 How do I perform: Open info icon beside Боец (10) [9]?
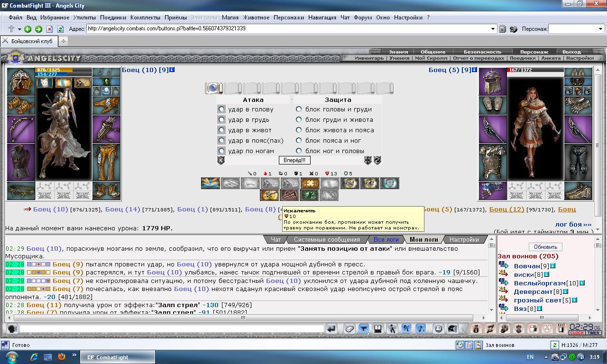pos(172,70)
